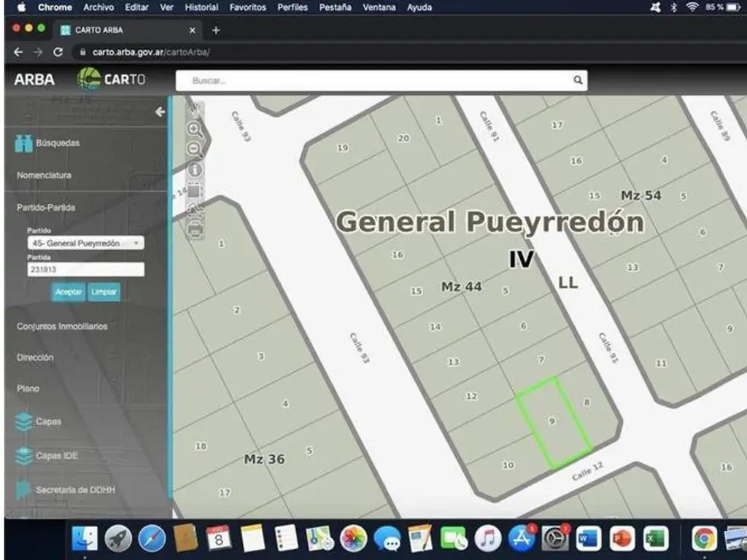747x560 pixels.
Task: Expand the Dirección search section
Action: pyautogui.click(x=35, y=358)
